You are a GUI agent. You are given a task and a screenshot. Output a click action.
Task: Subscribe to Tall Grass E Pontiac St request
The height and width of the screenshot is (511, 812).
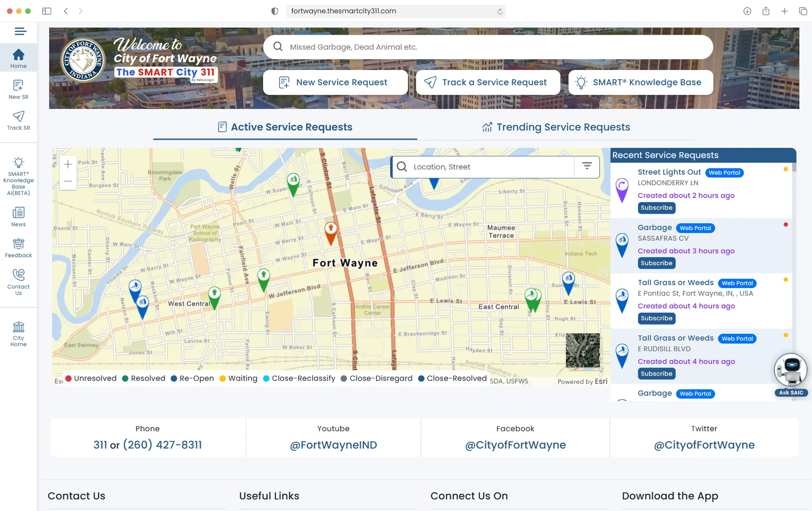pyautogui.click(x=657, y=318)
